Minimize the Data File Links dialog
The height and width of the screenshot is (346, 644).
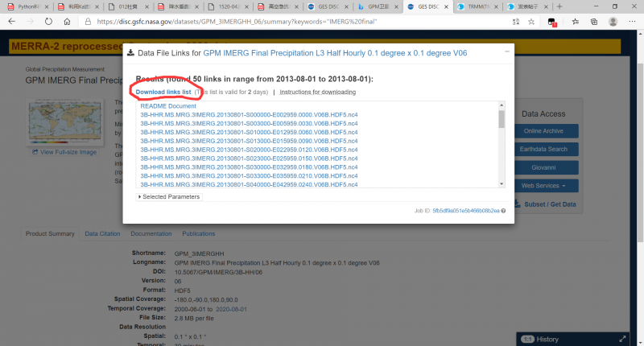click(x=507, y=51)
